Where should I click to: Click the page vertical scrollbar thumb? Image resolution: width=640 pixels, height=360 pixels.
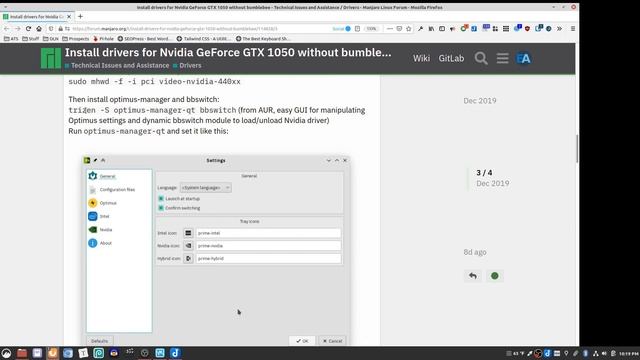click(577, 149)
